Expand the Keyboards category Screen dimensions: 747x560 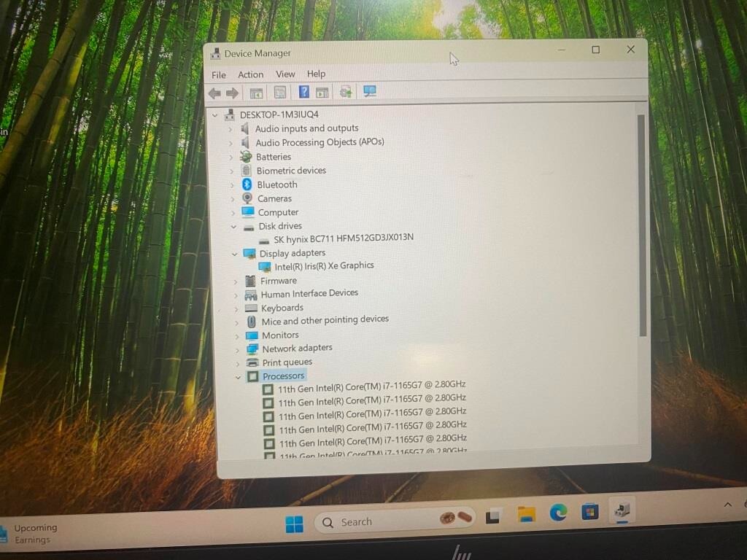236,308
